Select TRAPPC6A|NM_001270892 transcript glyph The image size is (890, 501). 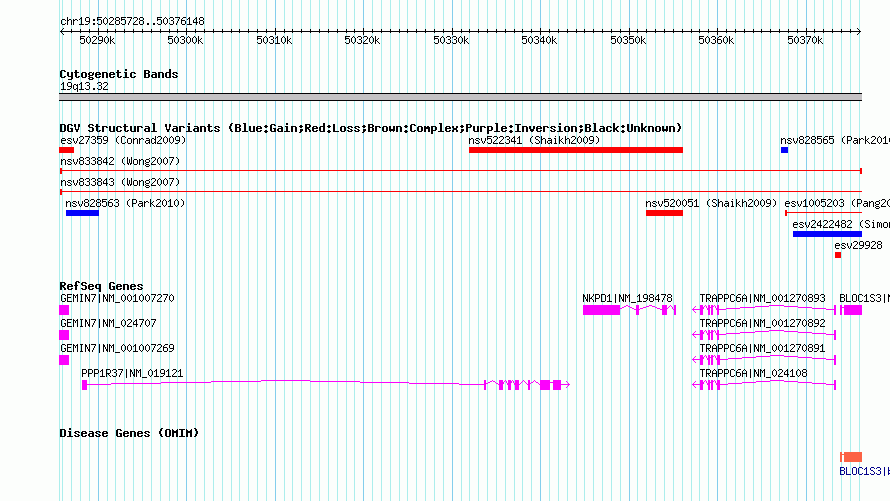point(764,335)
